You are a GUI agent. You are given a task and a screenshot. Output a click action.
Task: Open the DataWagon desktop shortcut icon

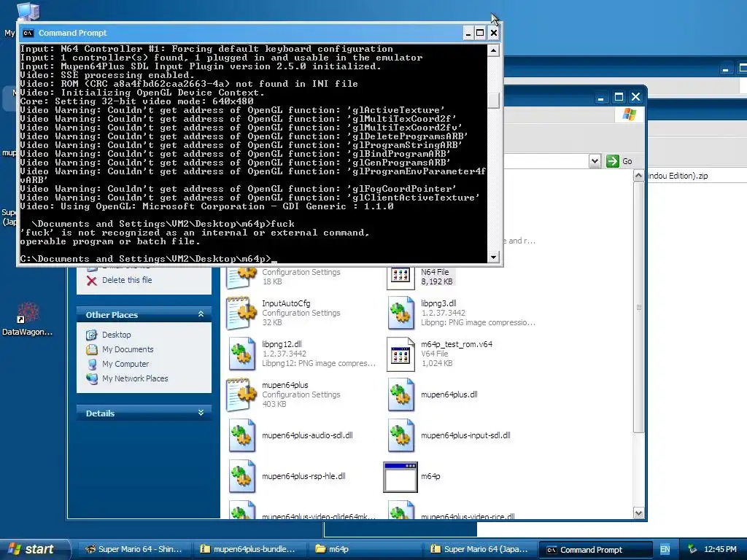pyautogui.click(x=27, y=312)
